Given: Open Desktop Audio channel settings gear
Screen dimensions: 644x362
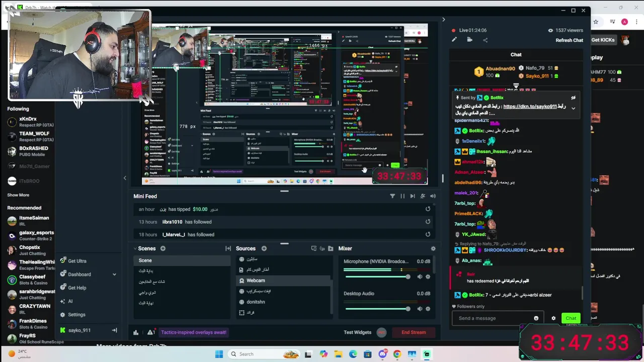Looking at the screenshot, I should coord(428,309).
